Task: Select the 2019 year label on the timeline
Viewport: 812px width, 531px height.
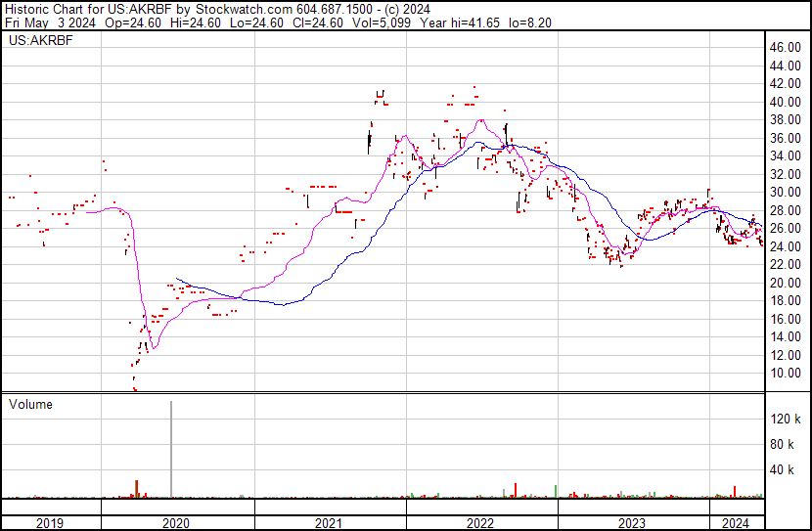Action: (50, 523)
